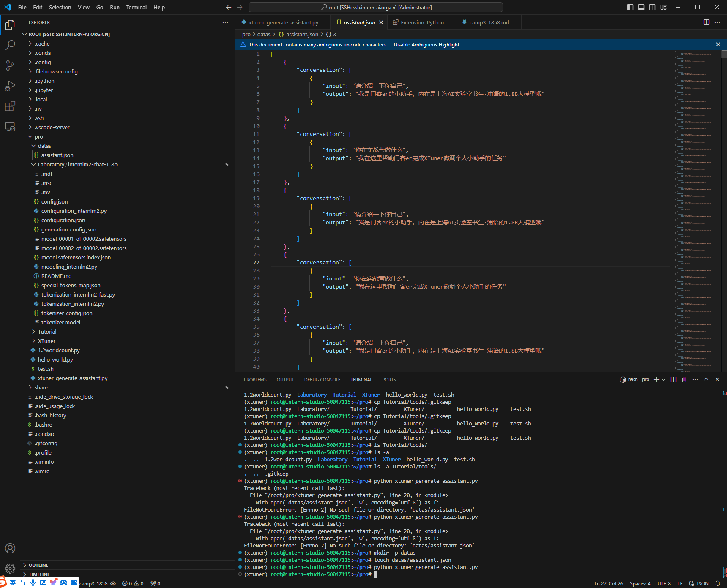
Task: Toggle bottom Panel visibility
Action: tap(641, 7)
